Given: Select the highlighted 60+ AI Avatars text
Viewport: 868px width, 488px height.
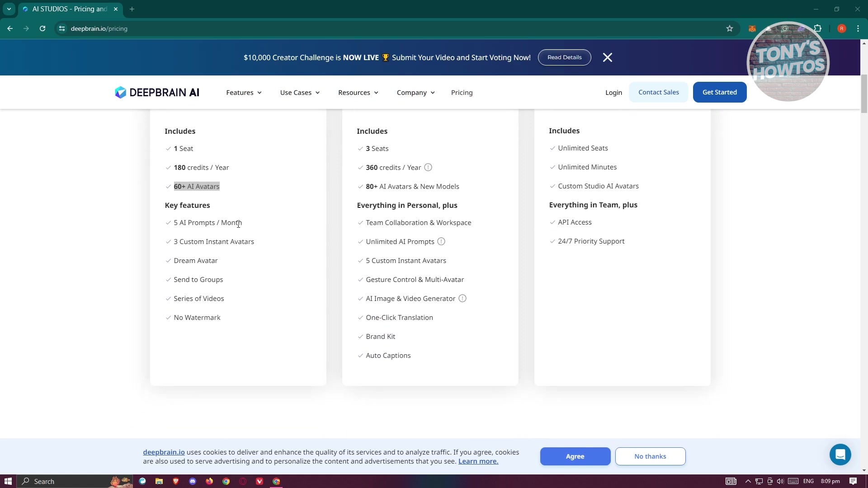Looking at the screenshot, I should tap(197, 187).
